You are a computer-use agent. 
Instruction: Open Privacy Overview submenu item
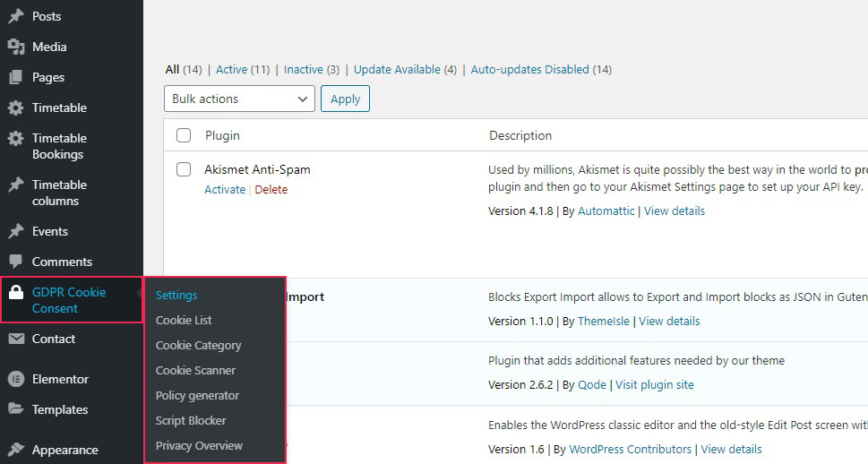coord(199,445)
